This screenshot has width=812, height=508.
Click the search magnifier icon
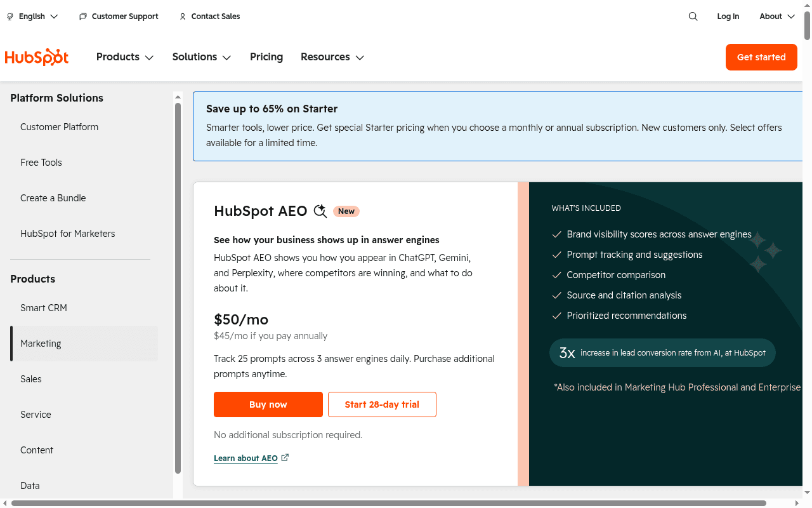[693, 17]
